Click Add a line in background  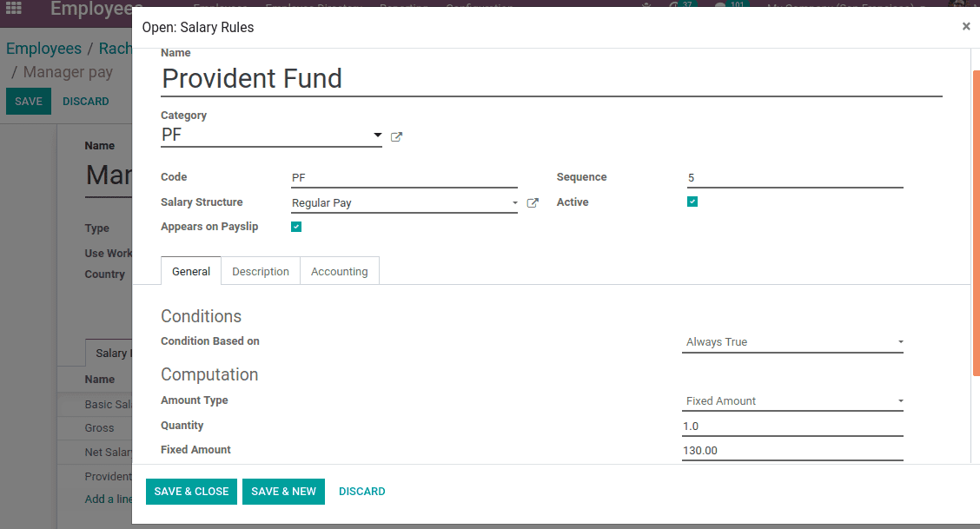coord(108,499)
